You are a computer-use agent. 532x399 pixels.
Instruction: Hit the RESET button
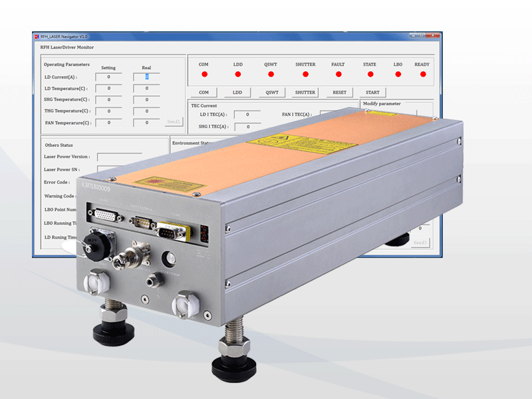pyautogui.click(x=339, y=92)
